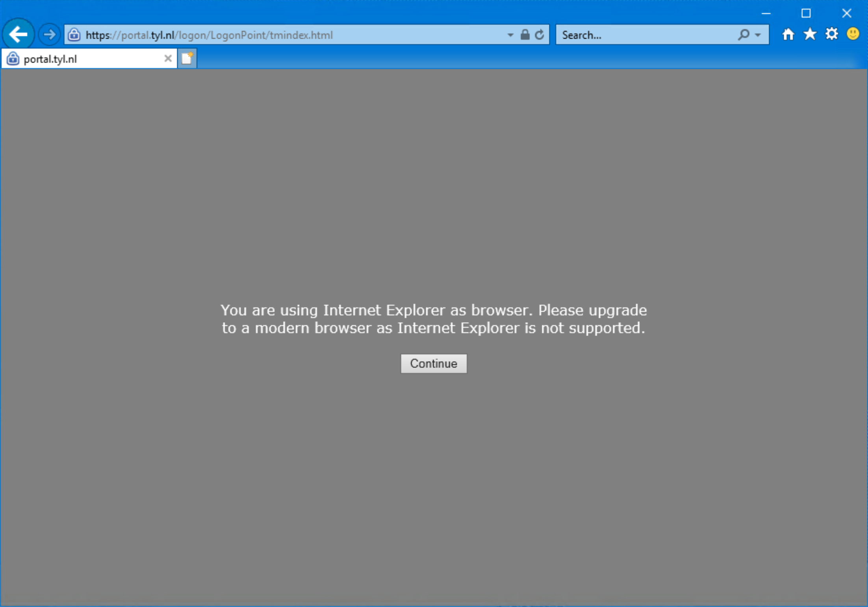Screen dimensions: 868x607
Task: Click the site identity icon in address bar
Action: click(74, 35)
